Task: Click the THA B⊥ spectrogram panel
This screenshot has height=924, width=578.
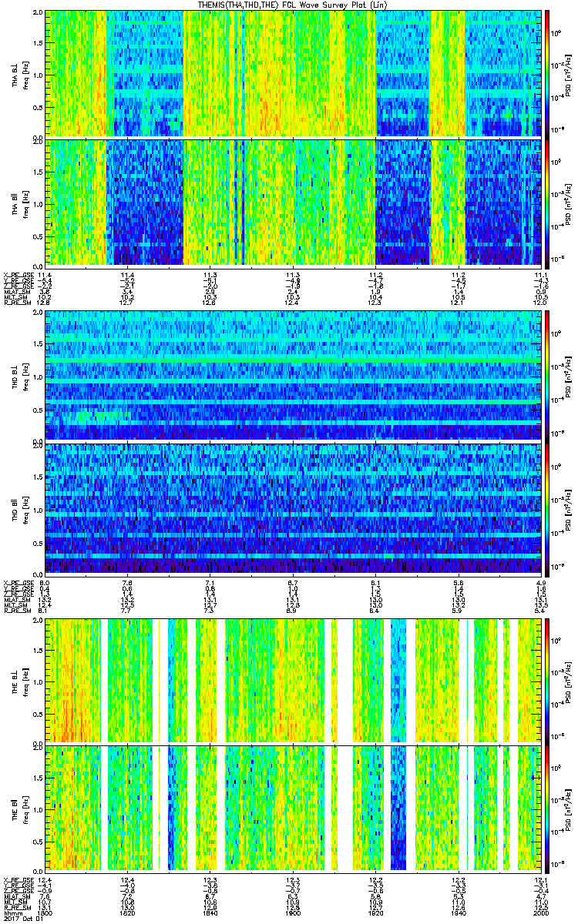Action: click(293, 73)
